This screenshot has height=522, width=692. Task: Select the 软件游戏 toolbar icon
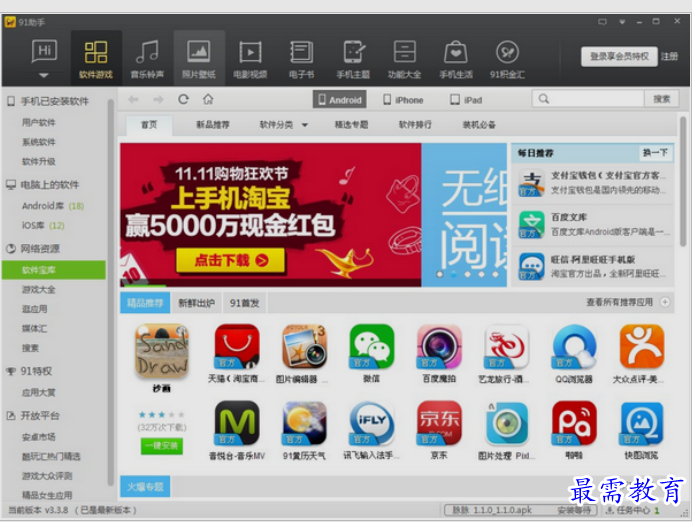click(x=96, y=58)
